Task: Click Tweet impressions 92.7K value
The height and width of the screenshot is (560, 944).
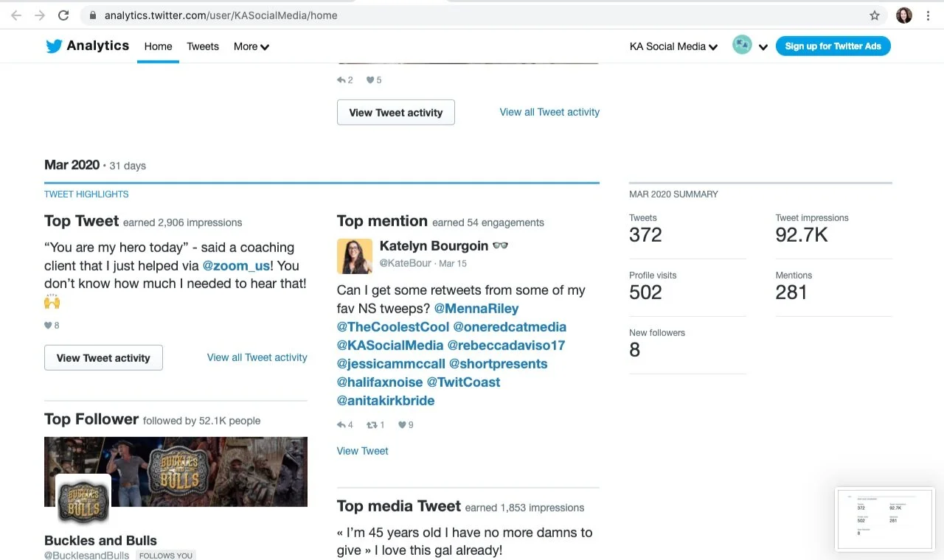Action: coord(802,235)
